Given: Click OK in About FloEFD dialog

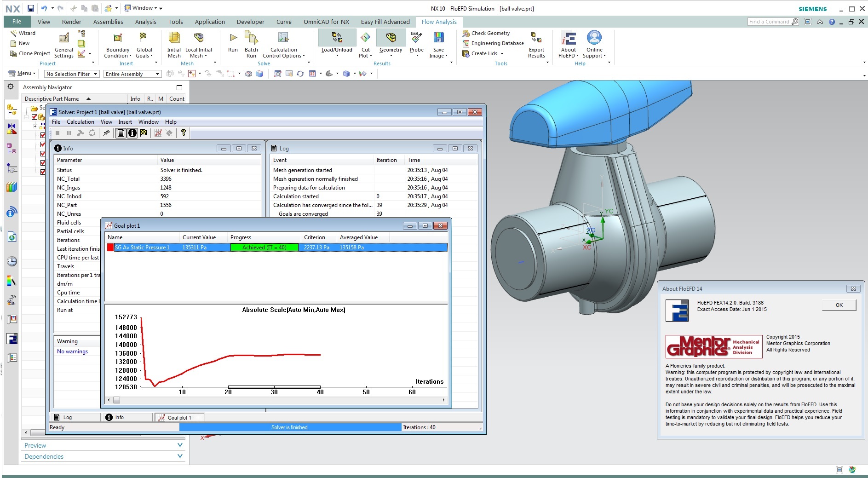Looking at the screenshot, I should 839,305.
